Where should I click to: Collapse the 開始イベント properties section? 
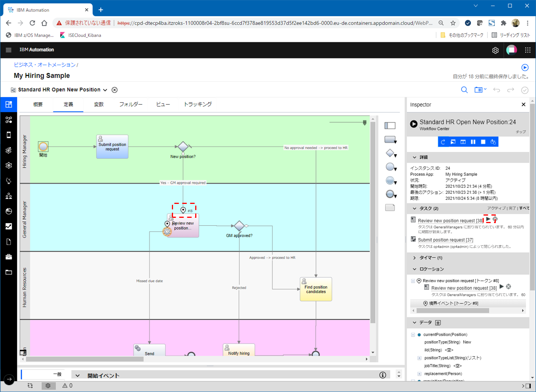click(x=77, y=375)
